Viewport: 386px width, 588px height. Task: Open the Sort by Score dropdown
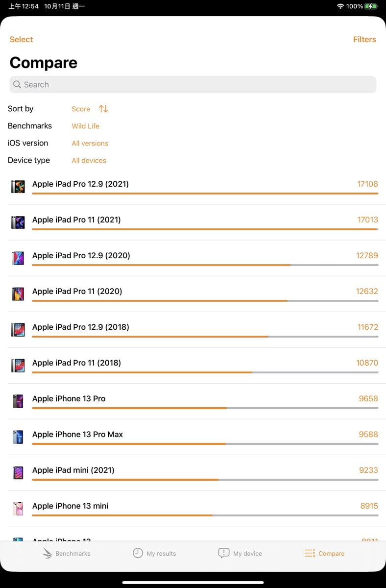(x=81, y=109)
